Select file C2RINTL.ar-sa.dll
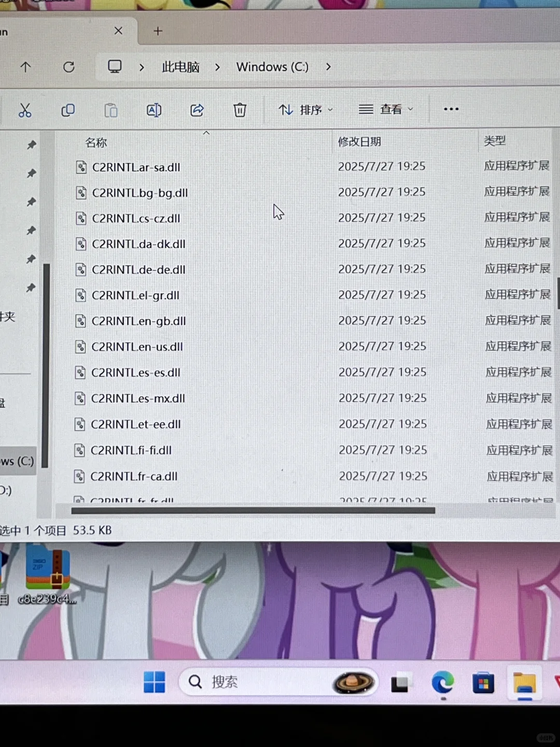Screen dimensions: 560x747 point(136,167)
